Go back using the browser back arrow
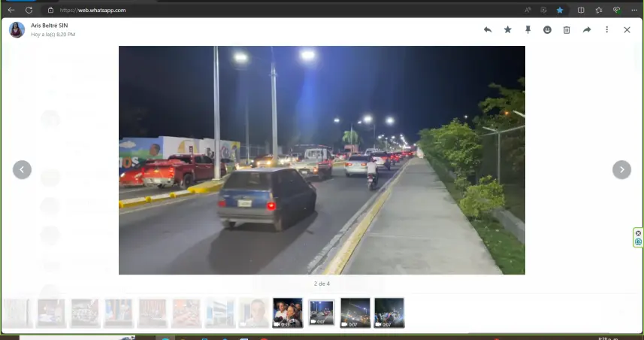644x340 pixels. [11, 10]
